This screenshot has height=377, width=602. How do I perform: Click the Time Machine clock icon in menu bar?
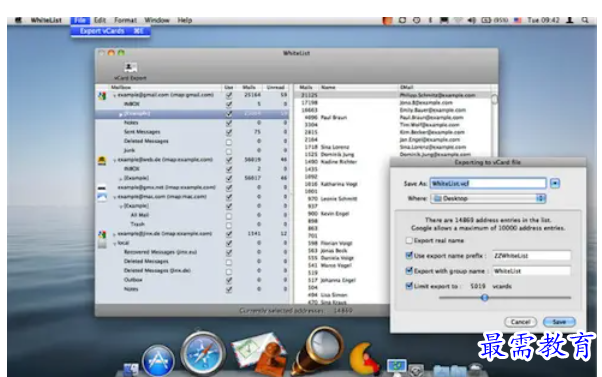coord(417,20)
